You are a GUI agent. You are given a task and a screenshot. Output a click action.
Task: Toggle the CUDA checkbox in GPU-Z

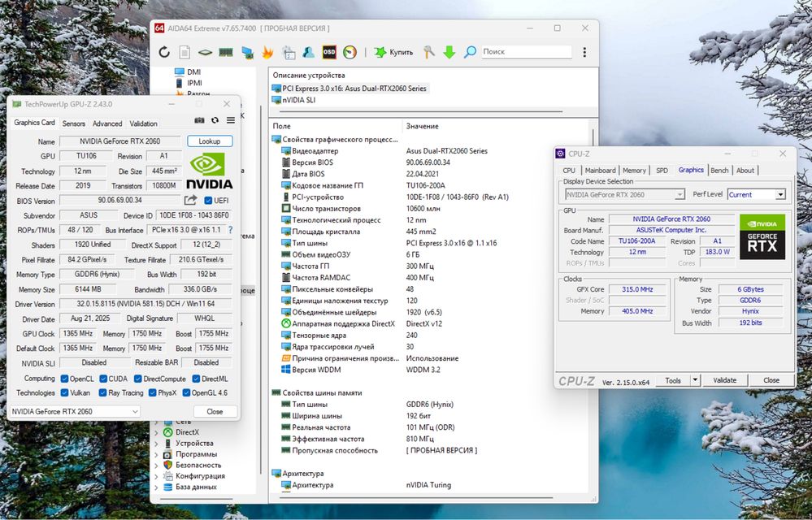pos(103,379)
